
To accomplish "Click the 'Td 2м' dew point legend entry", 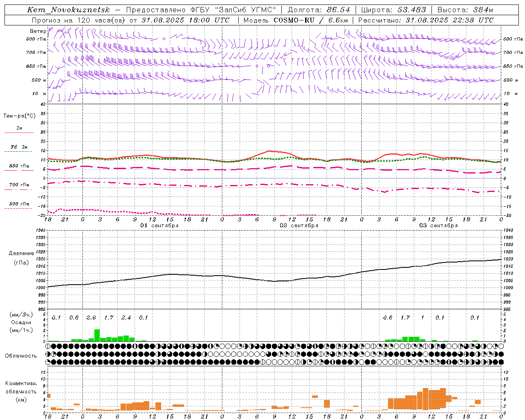I will click(19, 147).
